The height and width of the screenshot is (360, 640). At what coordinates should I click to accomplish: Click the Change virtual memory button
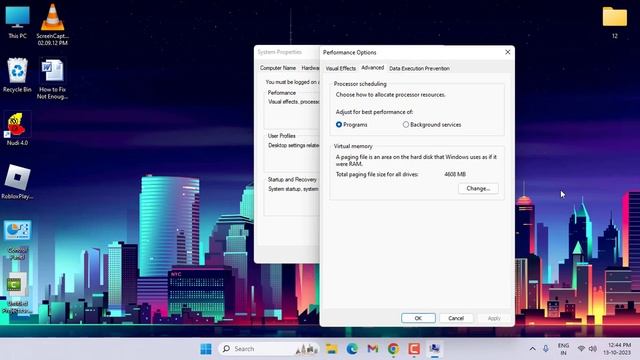(x=478, y=189)
